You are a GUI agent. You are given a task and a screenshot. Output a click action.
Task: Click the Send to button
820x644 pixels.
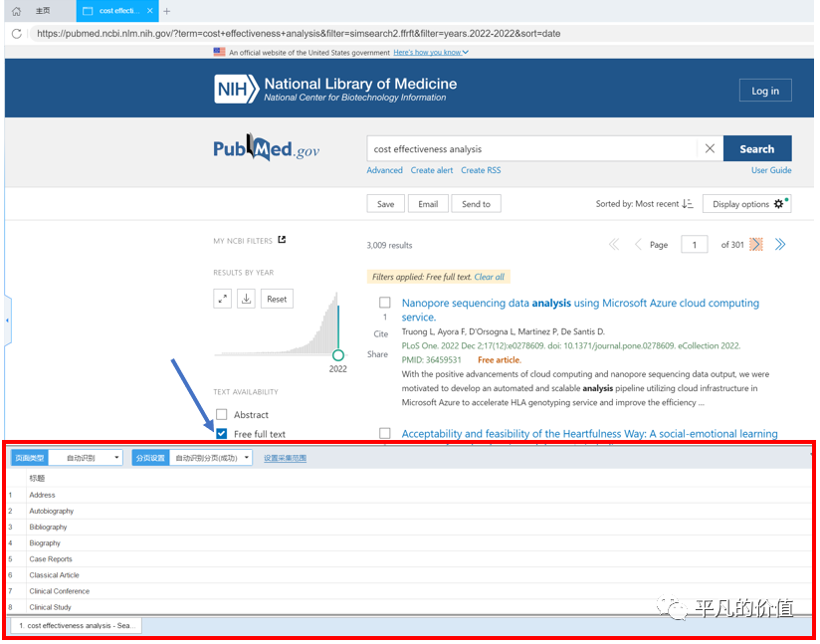(x=476, y=204)
